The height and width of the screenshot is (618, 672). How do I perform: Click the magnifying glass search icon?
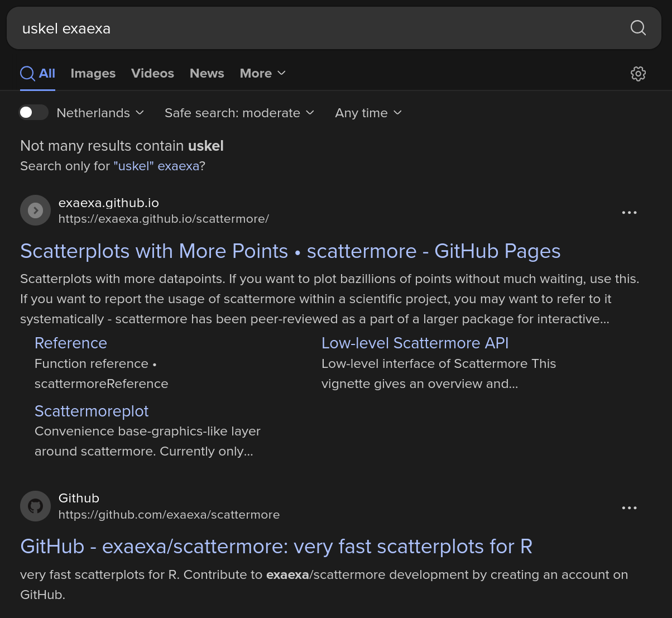pos(638,28)
